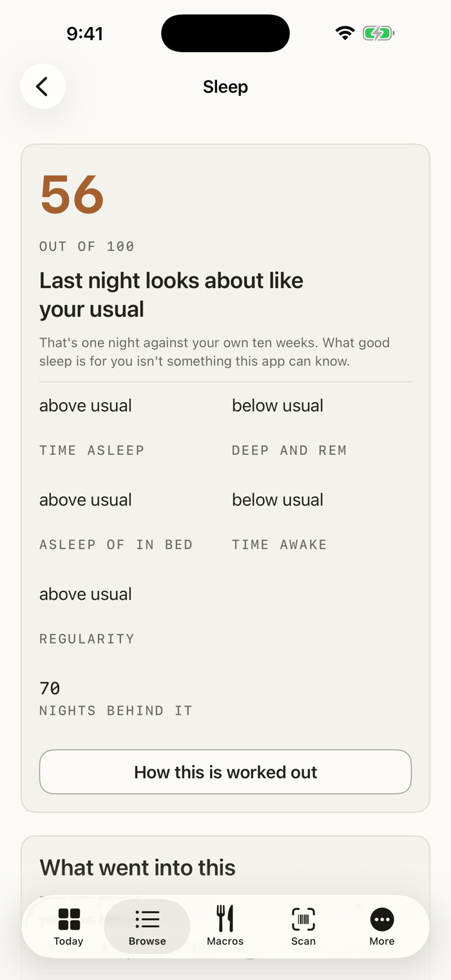Click the How this is worked out button
The height and width of the screenshot is (980, 451).
(225, 772)
